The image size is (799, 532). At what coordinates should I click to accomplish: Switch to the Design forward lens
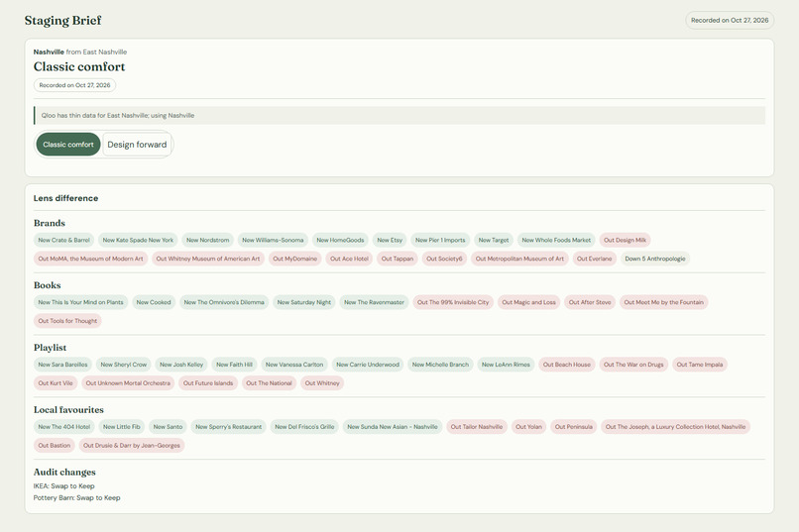point(137,145)
